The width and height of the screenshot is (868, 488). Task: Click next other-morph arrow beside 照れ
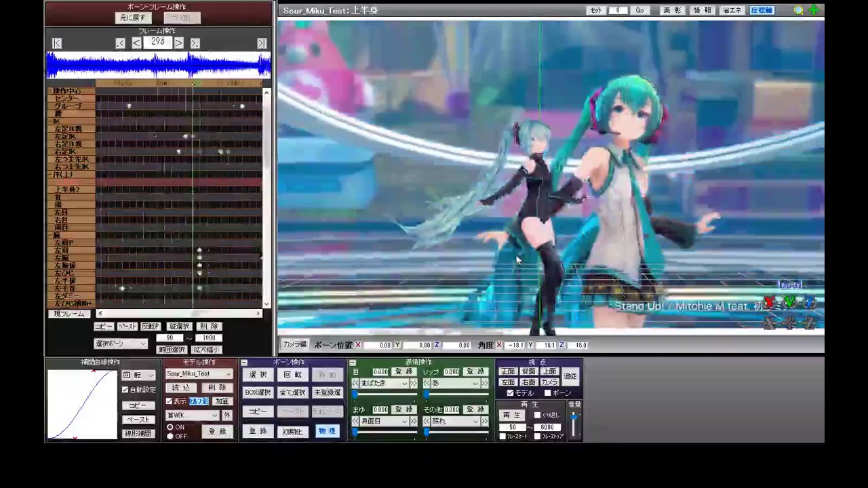tap(484, 422)
